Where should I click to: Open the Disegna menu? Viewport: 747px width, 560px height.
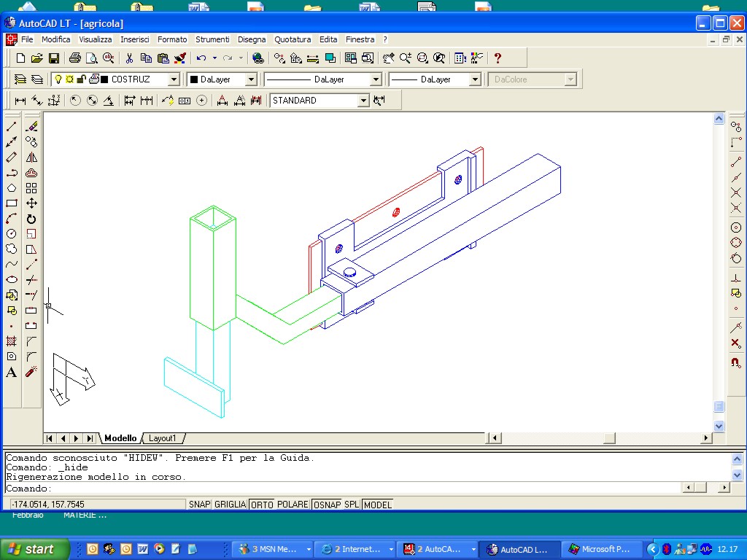click(252, 39)
